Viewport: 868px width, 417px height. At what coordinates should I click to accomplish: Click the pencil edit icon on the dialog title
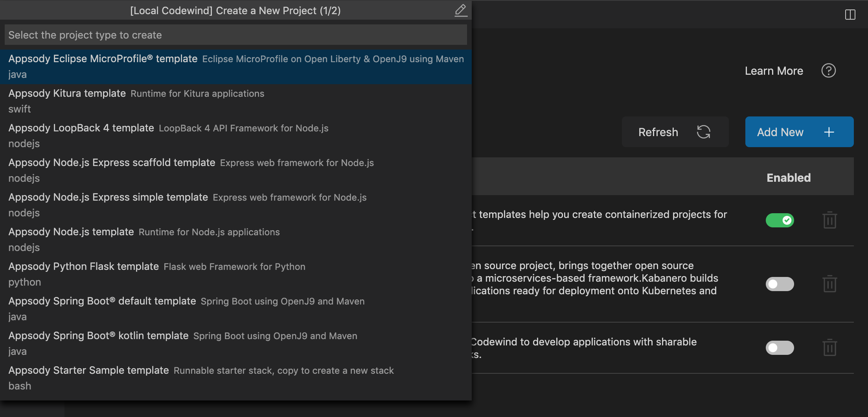tap(460, 11)
